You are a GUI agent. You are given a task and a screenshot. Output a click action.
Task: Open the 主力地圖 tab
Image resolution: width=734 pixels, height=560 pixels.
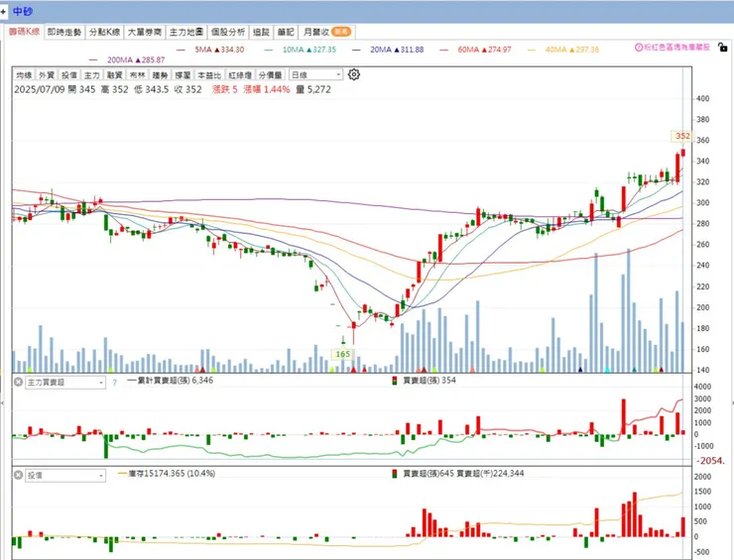(185, 32)
